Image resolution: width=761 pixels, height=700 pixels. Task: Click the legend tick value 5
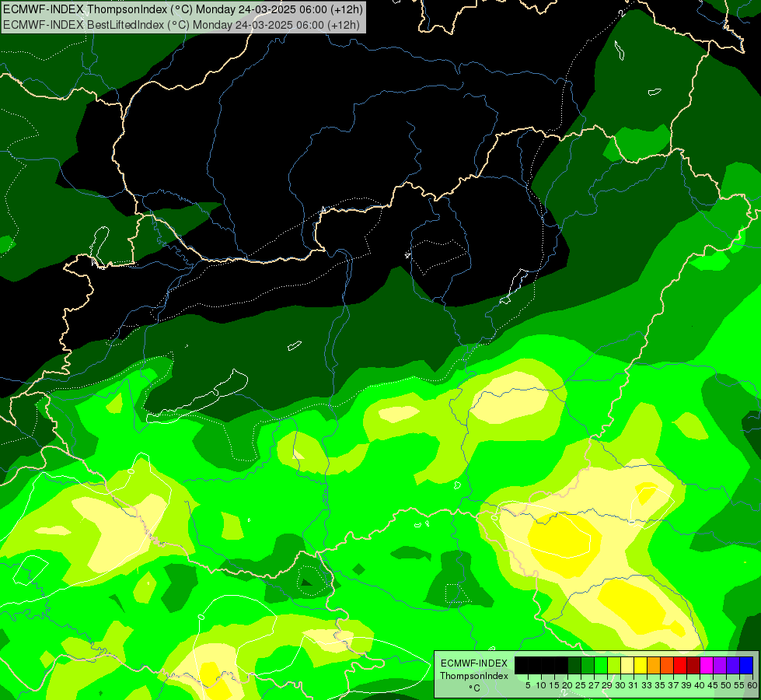[528, 685]
